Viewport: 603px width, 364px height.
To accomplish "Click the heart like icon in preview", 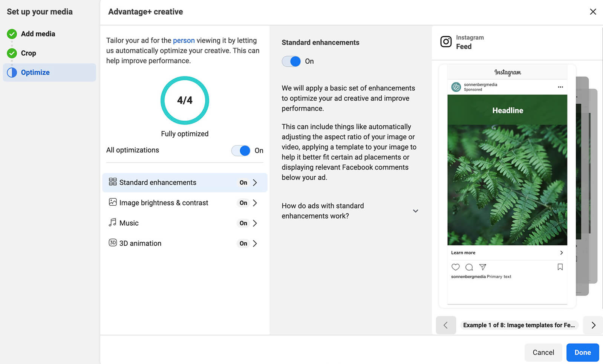I will point(455,267).
